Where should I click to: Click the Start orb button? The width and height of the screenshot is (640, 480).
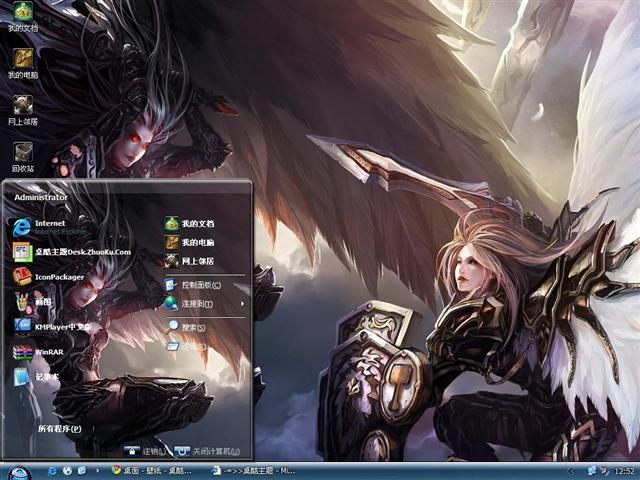pyautogui.click(x=19, y=473)
